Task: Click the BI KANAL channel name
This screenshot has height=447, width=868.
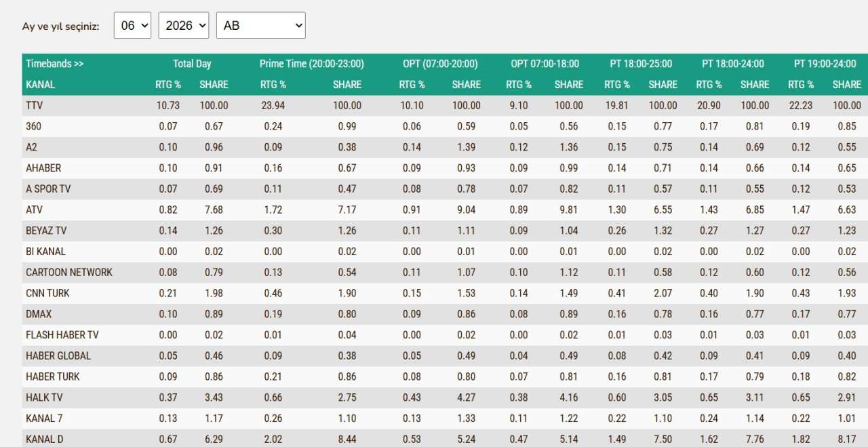Action: point(46,252)
